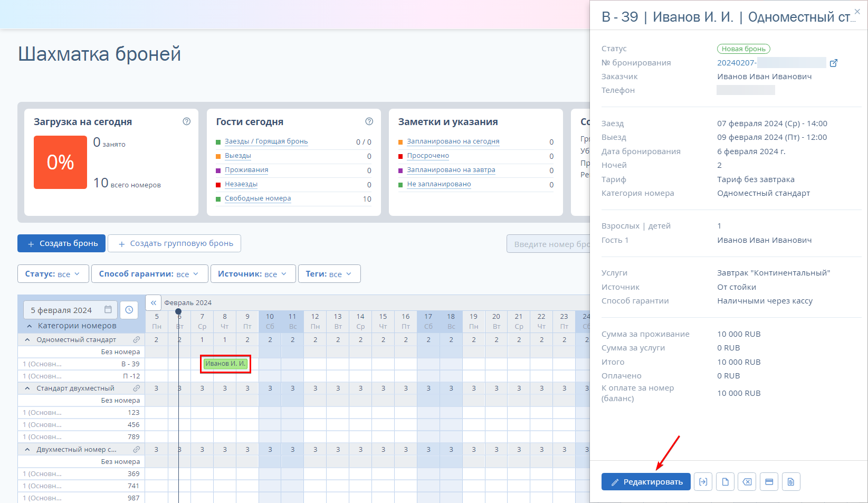Click Февраль 2024 month label

coord(188,302)
